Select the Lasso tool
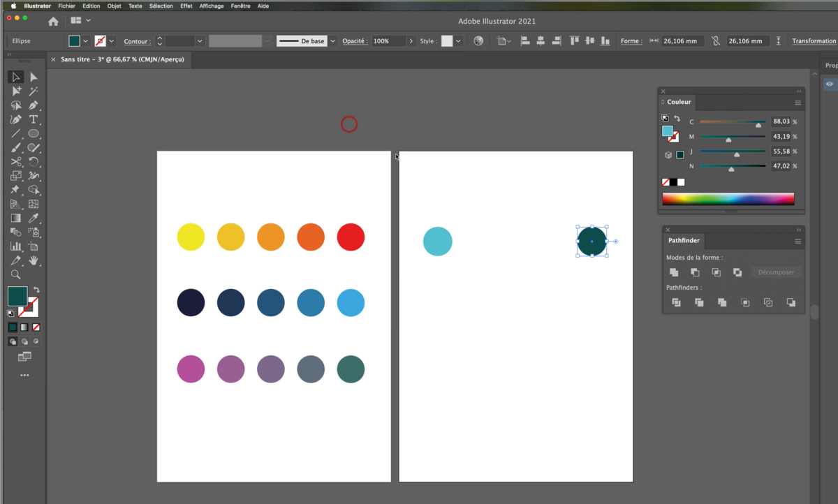 click(x=16, y=105)
